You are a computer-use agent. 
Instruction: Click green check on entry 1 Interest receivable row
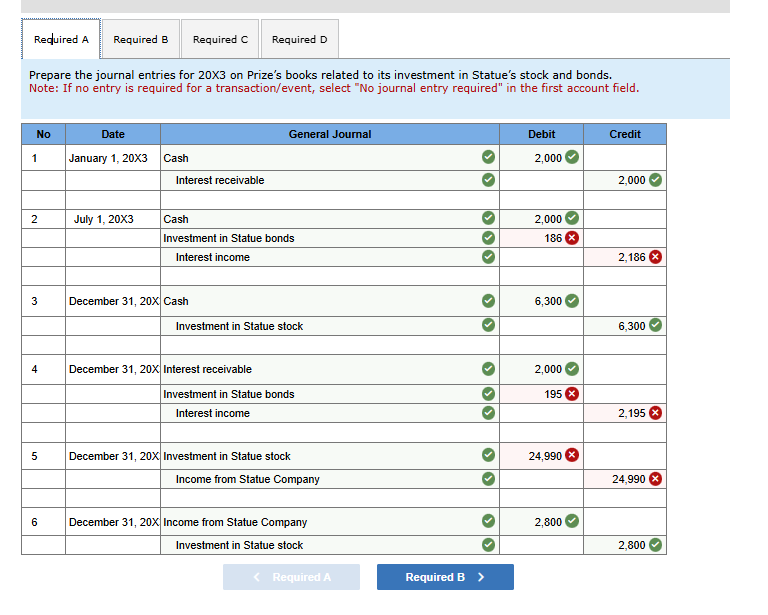[x=488, y=180]
